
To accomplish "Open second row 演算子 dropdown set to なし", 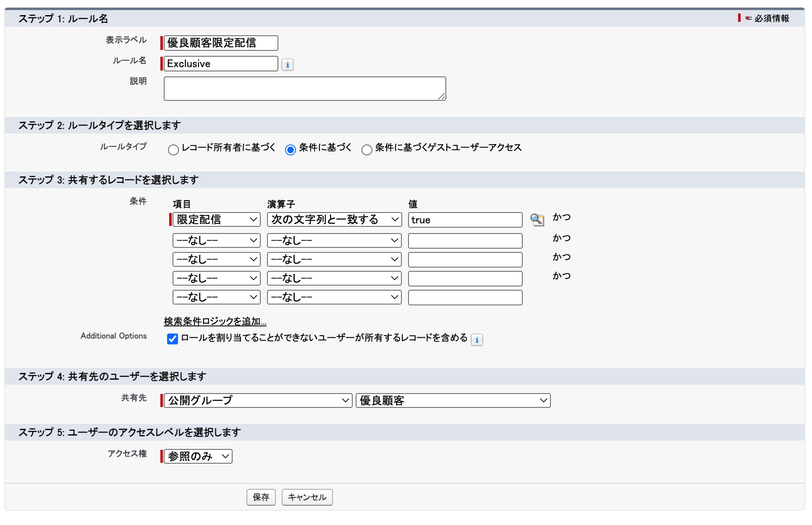I will [x=334, y=241].
